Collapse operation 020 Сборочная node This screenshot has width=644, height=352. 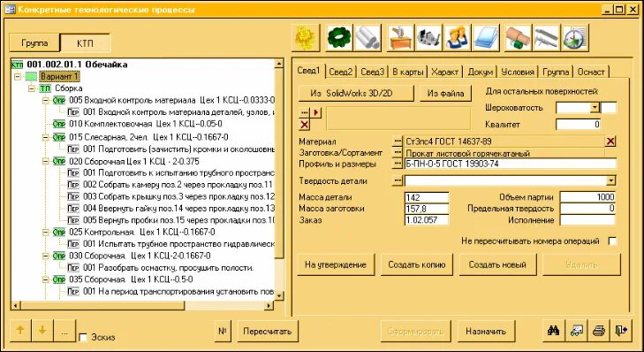(x=46, y=162)
